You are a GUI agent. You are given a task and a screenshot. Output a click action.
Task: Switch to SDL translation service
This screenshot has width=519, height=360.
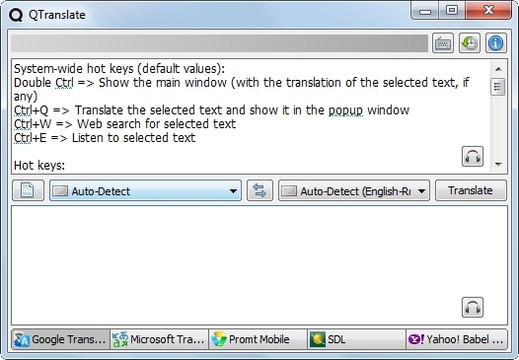click(356, 339)
